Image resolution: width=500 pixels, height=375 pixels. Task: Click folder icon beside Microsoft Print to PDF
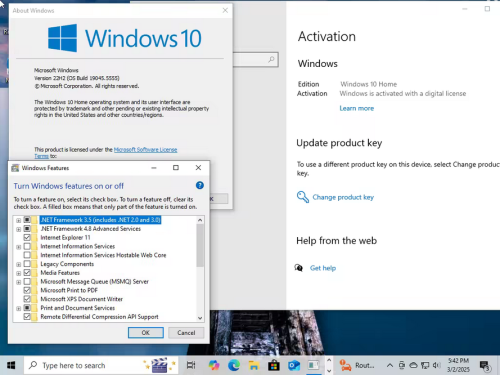pos(34,290)
